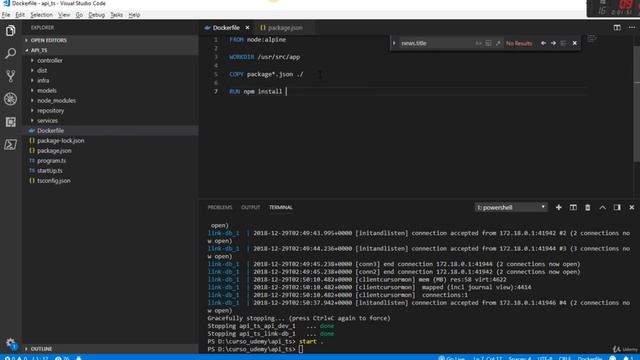The height and width of the screenshot is (360, 640).
Task: Open the Manage gear menu
Action: click(10, 344)
